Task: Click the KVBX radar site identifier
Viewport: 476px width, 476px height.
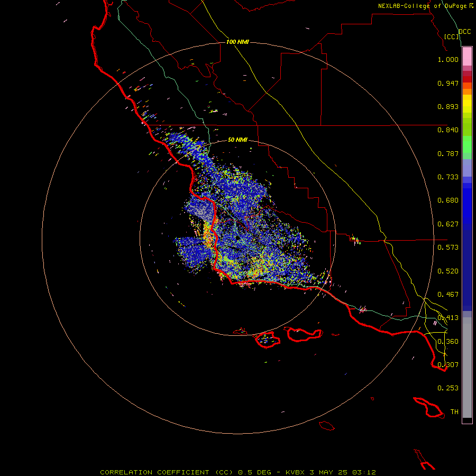Action: click(x=295, y=472)
